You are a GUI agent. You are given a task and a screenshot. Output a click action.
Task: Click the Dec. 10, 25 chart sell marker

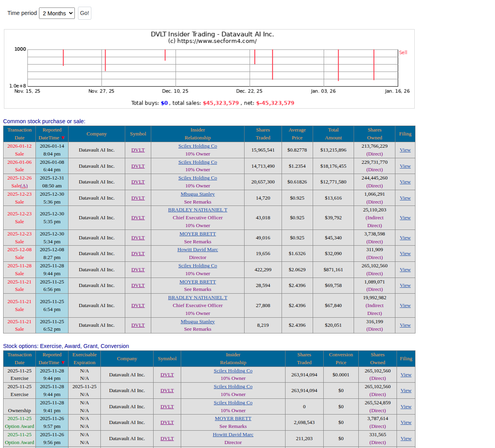[x=165, y=55]
